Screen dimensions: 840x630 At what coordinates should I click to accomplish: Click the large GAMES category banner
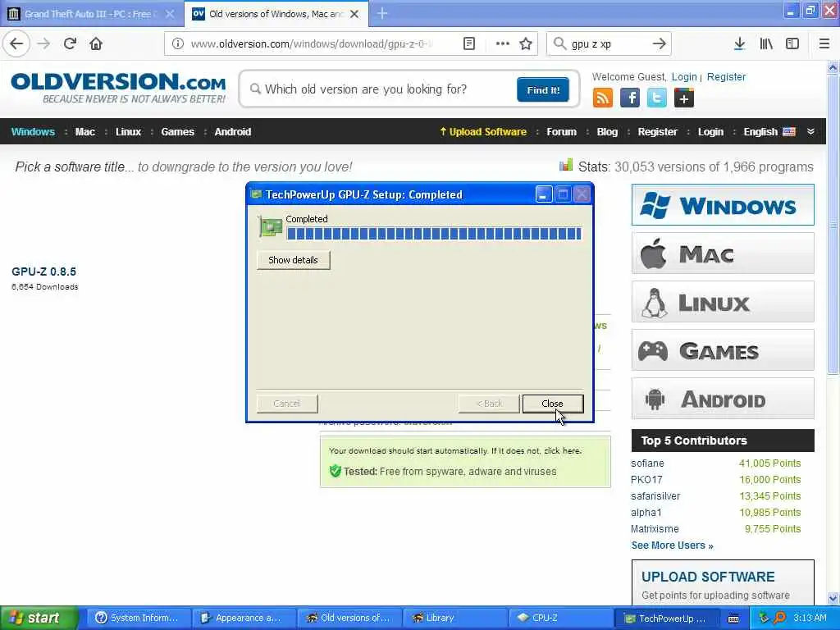pyautogui.click(x=723, y=350)
